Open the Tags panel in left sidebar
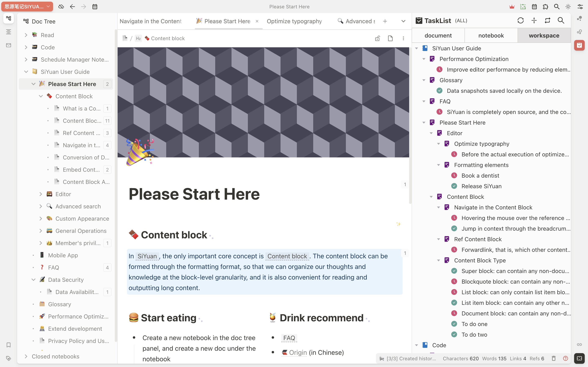The width and height of the screenshot is (588, 367). click(x=9, y=358)
